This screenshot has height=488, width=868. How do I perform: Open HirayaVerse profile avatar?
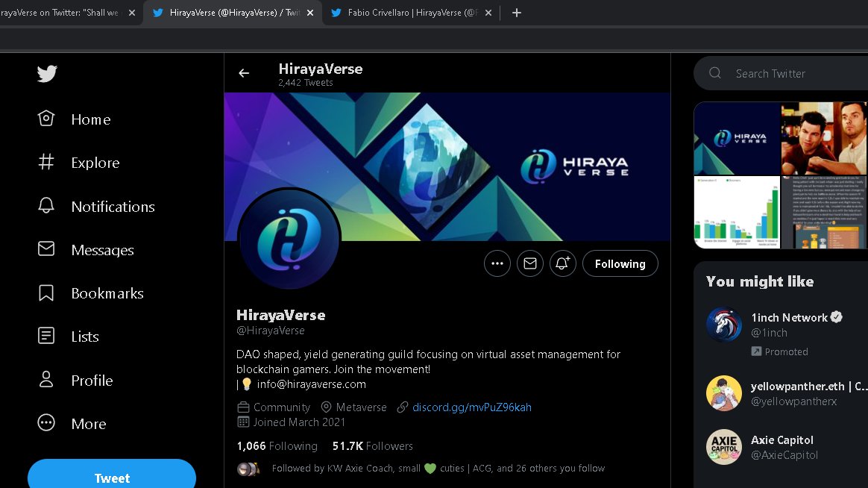pos(289,240)
